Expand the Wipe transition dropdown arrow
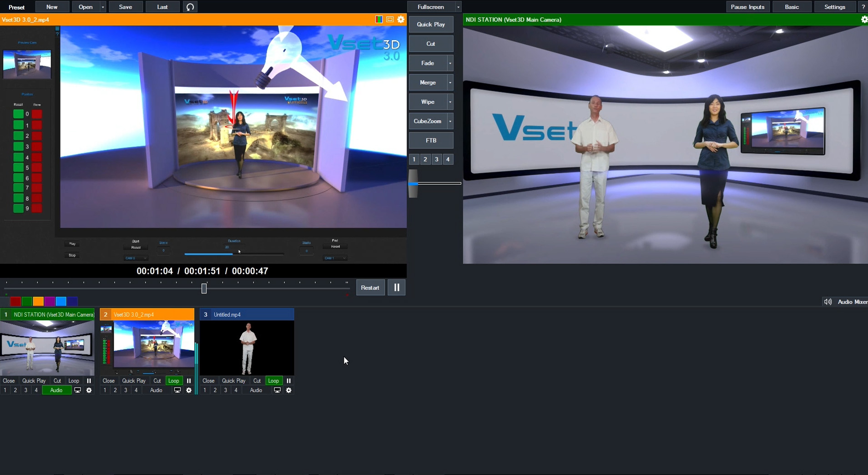This screenshot has height=475, width=868. (x=450, y=102)
